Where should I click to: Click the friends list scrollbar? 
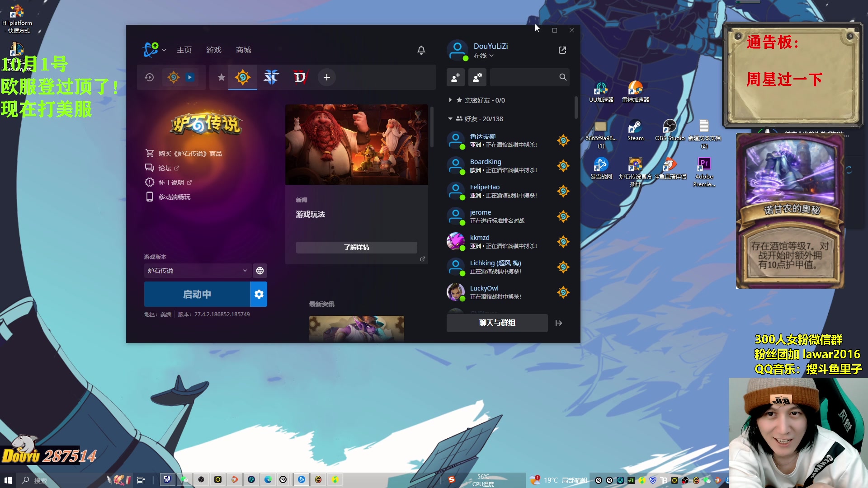click(x=576, y=108)
